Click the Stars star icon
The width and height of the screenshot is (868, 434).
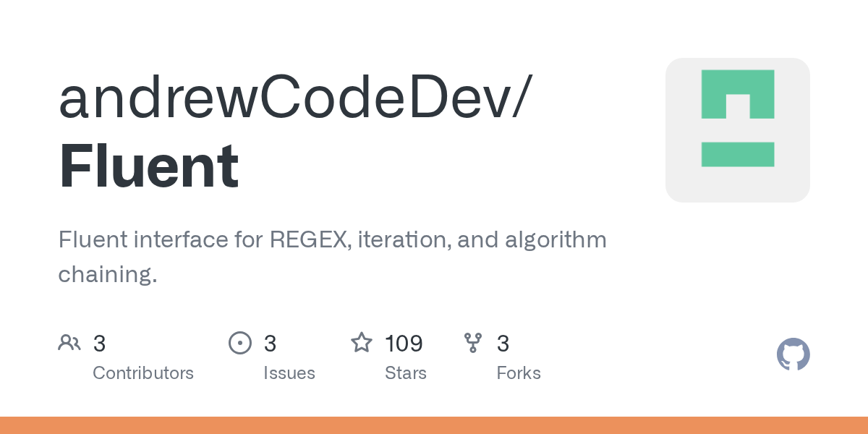click(x=362, y=343)
